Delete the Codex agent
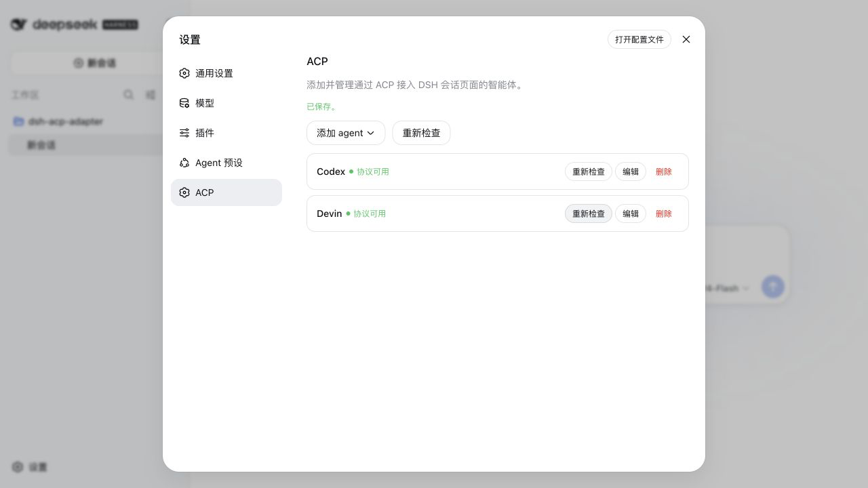The width and height of the screenshot is (868, 488). tap(664, 171)
